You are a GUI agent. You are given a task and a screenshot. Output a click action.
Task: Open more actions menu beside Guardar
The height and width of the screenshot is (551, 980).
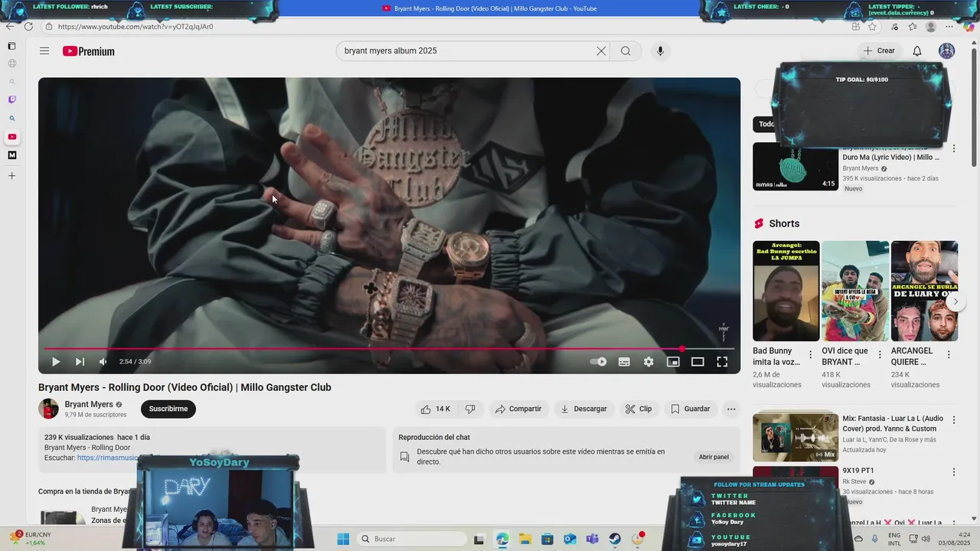pyautogui.click(x=731, y=409)
